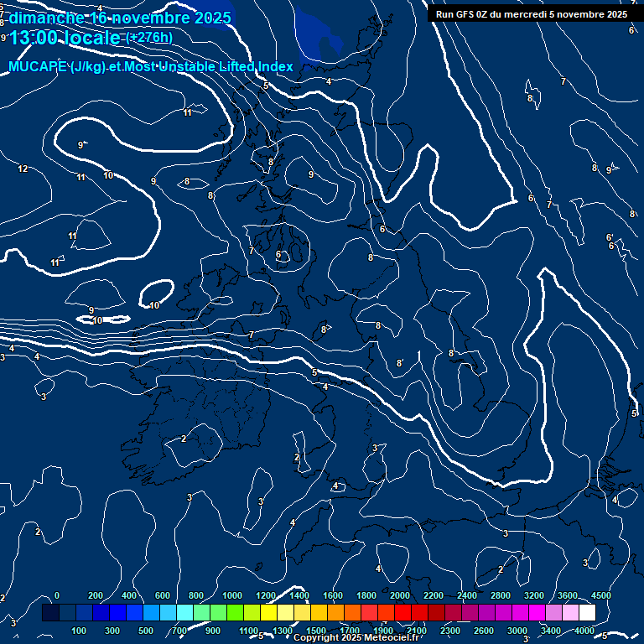Click the orange swatch between 1700 and 1800
The width and height of the screenshot is (644, 644).
tap(353, 613)
